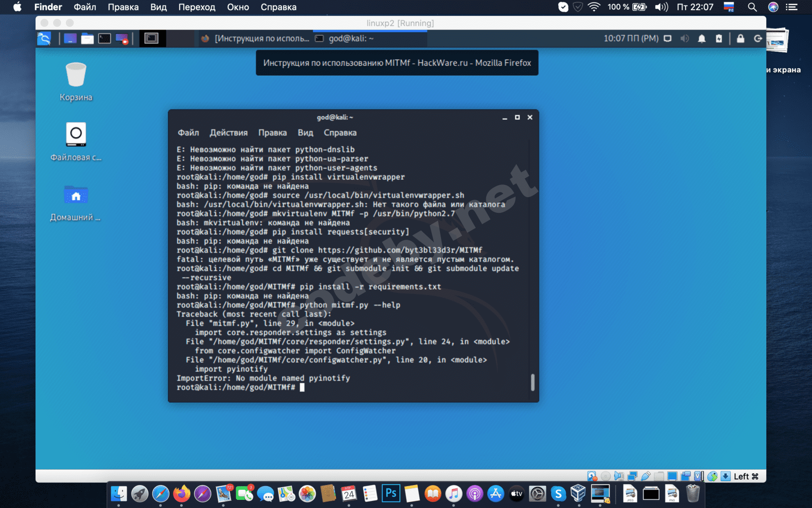The height and width of the screenshot is (508, 812).
Task: Close the god@kali terminal window
Action: pos(530,117)
